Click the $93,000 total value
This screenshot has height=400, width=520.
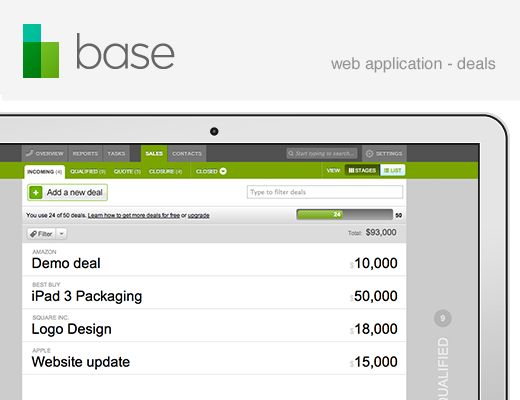(x=381, y=232)
